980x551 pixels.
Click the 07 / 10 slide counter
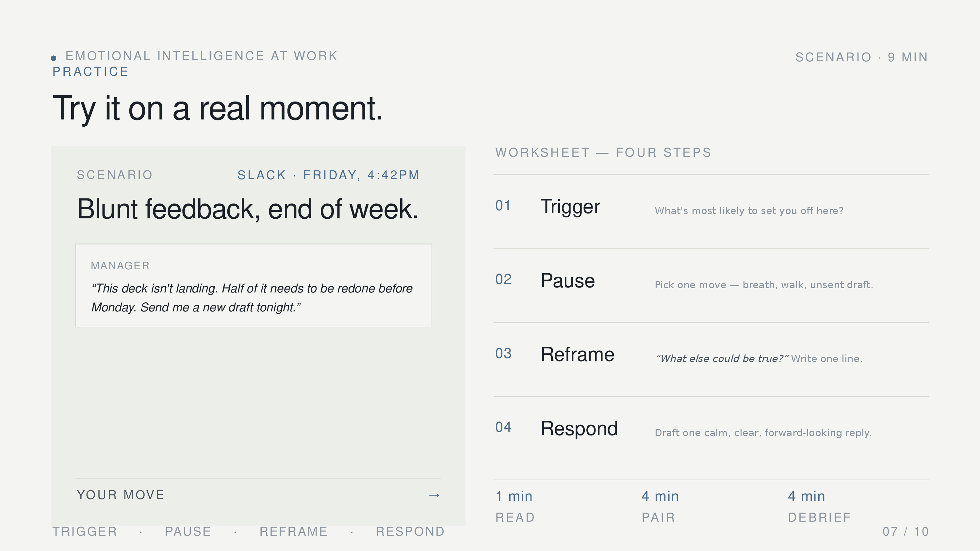tap(906, 532)
